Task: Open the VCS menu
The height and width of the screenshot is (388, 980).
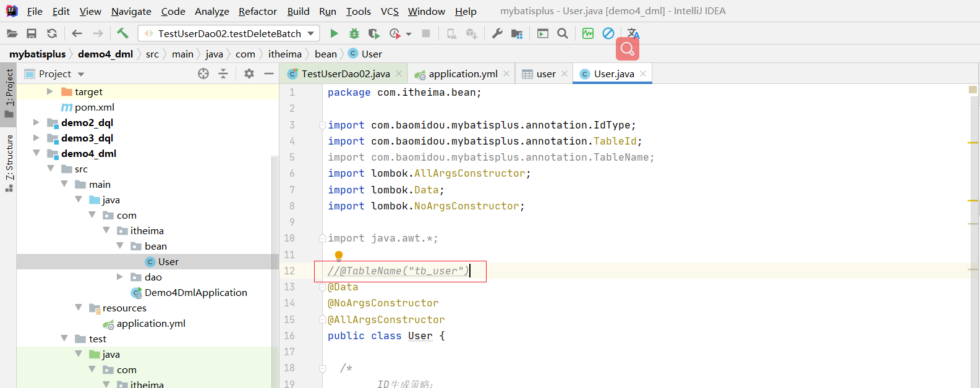Action: coord(390,11)
